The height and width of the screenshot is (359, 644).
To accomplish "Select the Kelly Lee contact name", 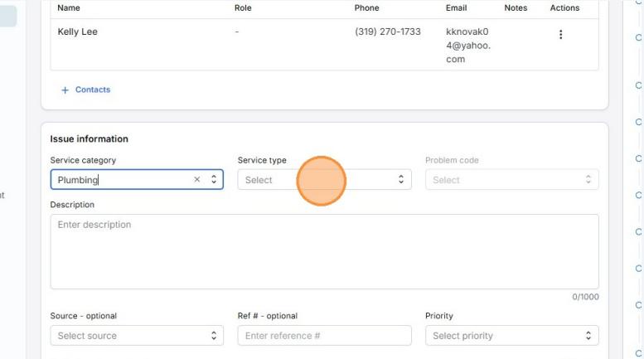I will [78, 32].
